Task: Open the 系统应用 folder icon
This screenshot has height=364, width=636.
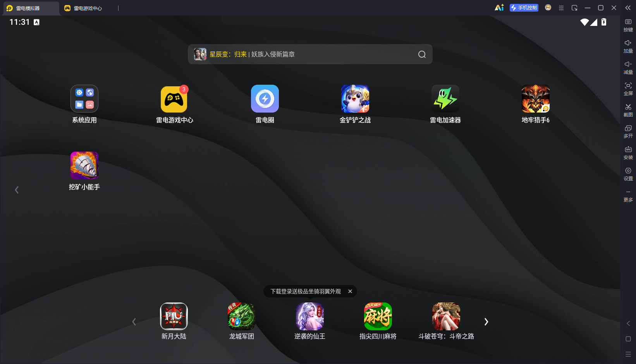Action: tap(84, 99)
